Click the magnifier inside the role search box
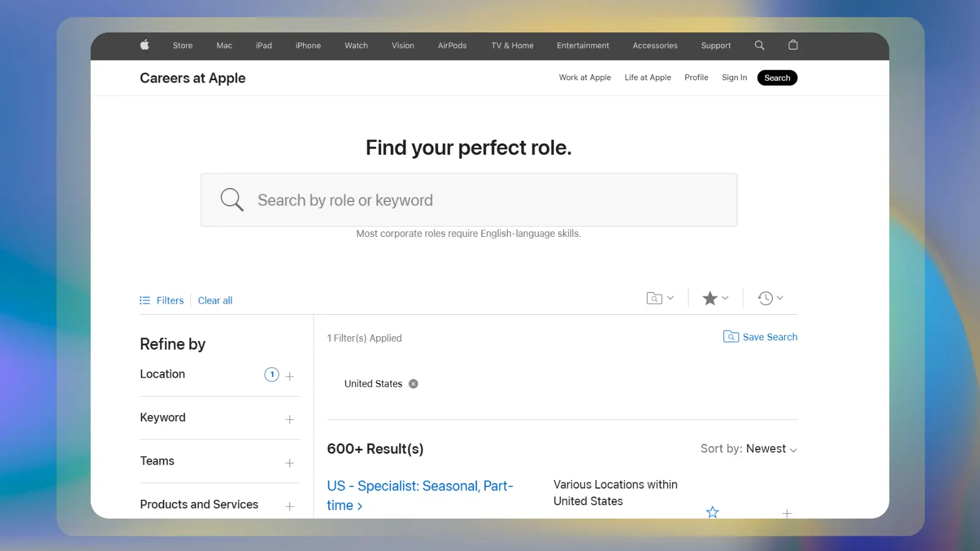980x551 pixels. click(x=232, y=200)
